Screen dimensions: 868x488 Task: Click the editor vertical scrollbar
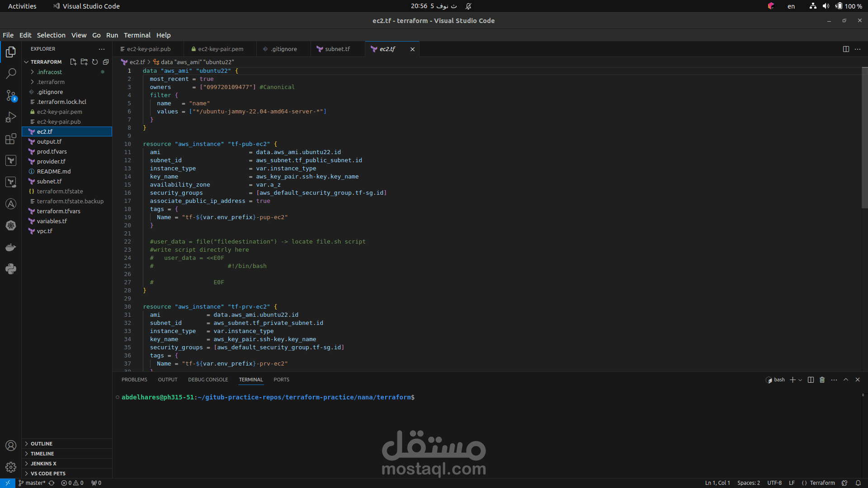(864, 136)
